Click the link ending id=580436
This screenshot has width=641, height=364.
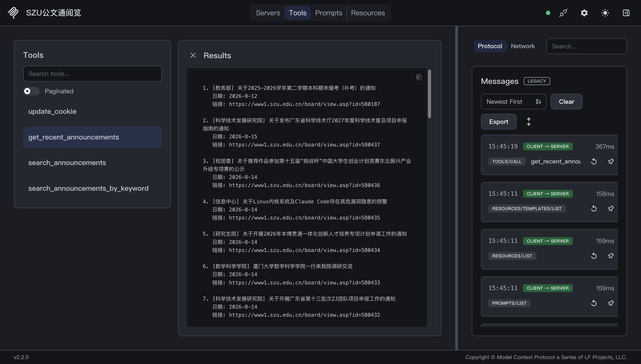(x=304, y=185)
